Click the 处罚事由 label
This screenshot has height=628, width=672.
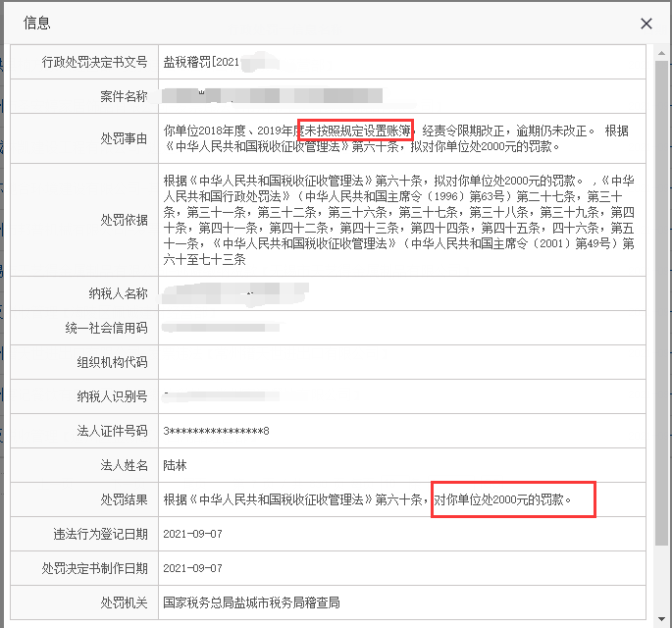pos(124,138)
